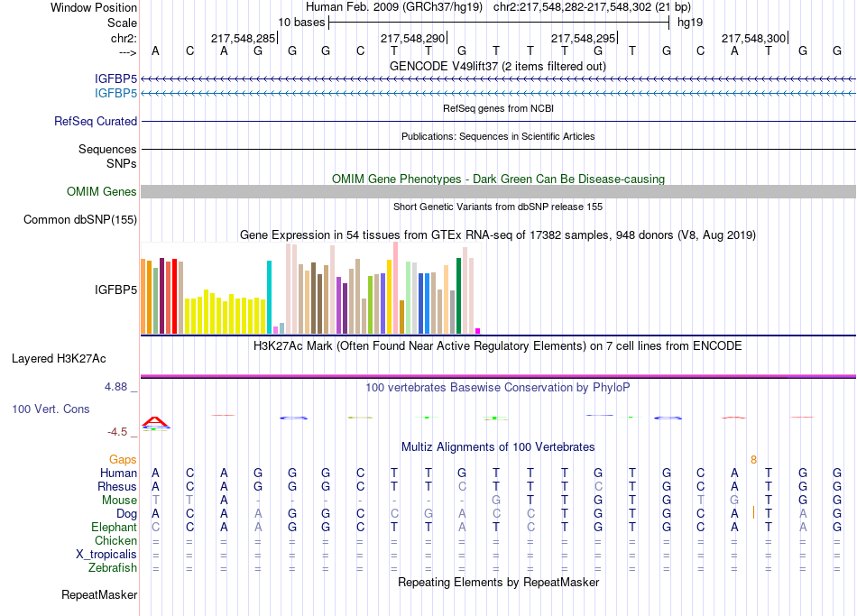
Task: Select the small magenta GTEx expression bar
Action: click(478, 331)
